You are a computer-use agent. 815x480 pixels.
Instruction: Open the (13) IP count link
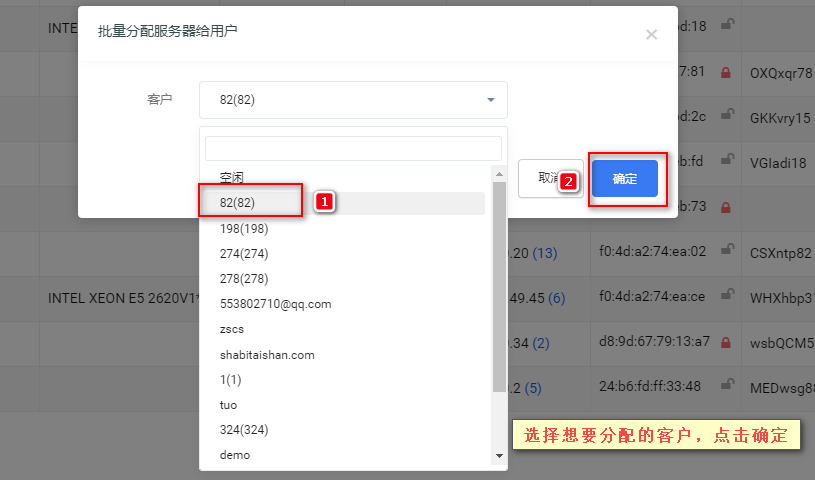pos(545,253)
